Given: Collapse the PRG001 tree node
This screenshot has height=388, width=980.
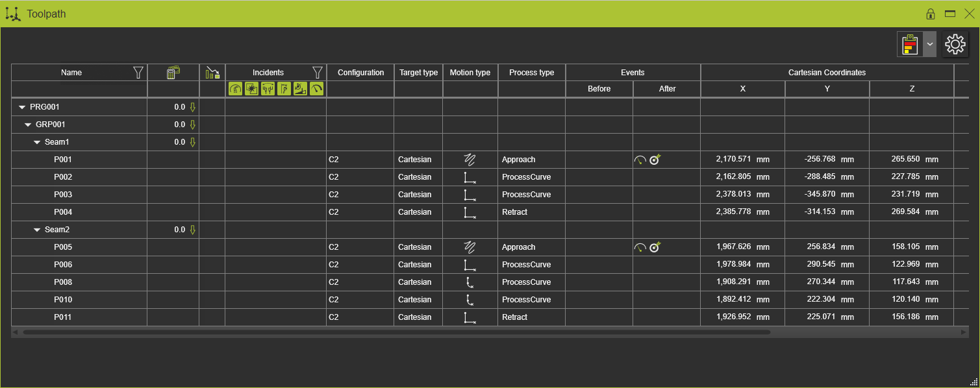Looking at the screenshot, I should pyautogui.click(x=22, y=106).
